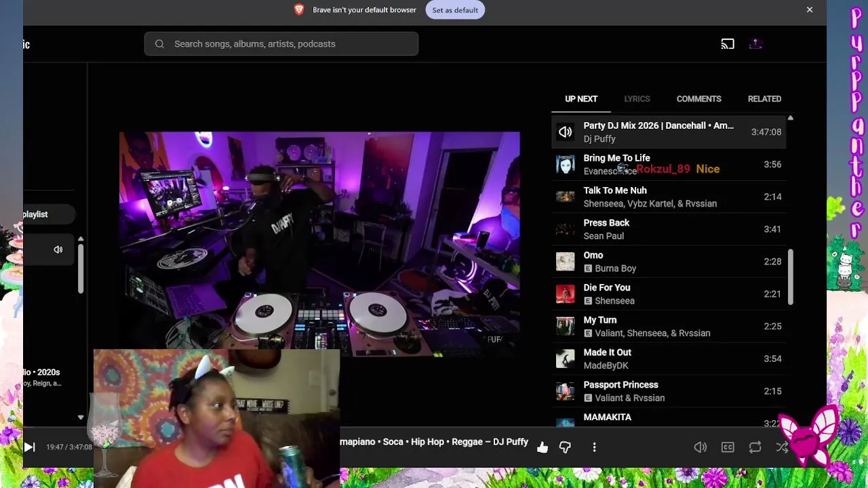This screenshot has height=488, width=868.
Task: Click the Set as default button
Action: 455,10
